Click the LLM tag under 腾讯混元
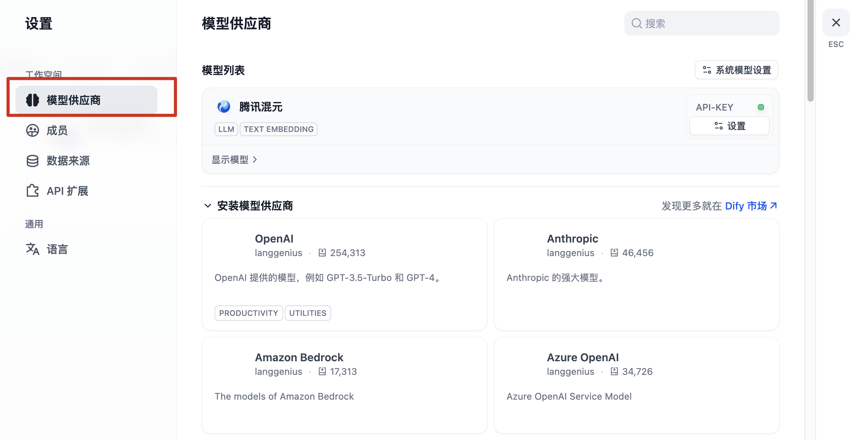Viewport: 868px width, 440px height. click(x=226, y=129)
